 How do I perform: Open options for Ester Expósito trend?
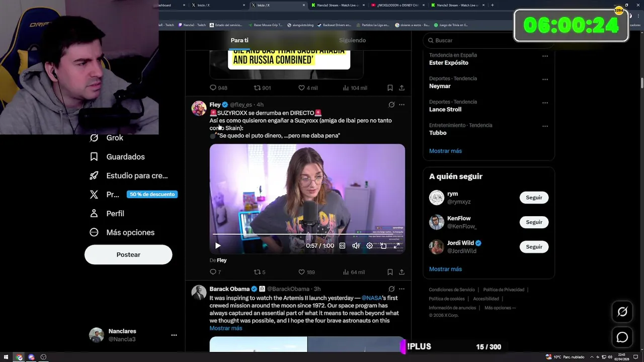(x=545, y=56)
